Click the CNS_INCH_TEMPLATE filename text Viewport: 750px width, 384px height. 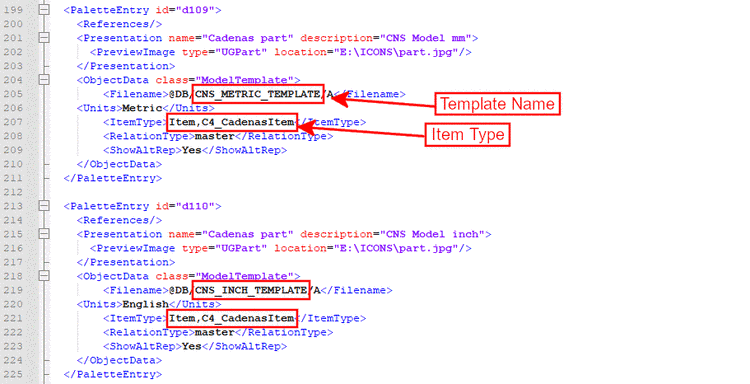point(251,290)
